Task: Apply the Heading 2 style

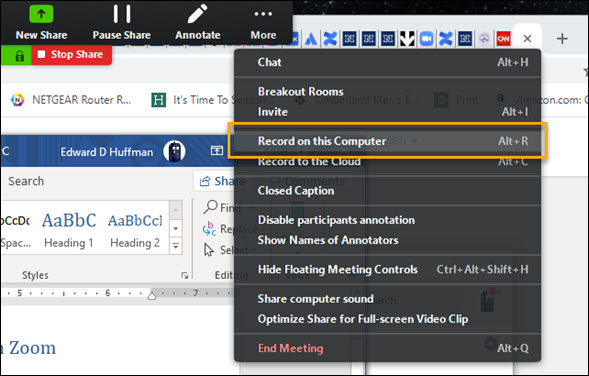Action: click(x=135, y=229)
